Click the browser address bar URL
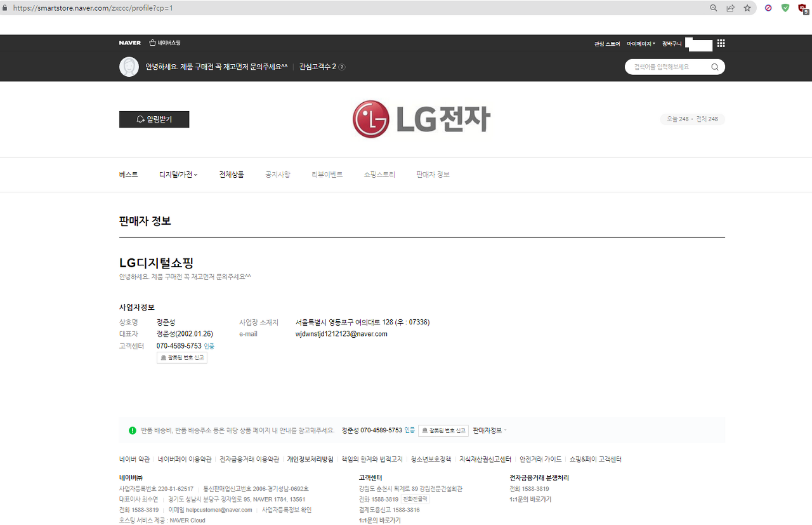This screenshot has width=812, height=525. tap(93, 8)
